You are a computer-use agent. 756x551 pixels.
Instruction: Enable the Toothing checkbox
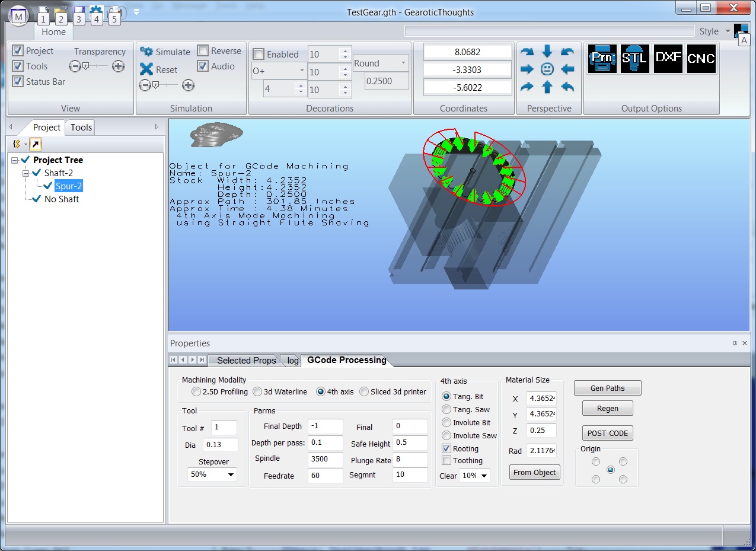[x=446, y=460]
